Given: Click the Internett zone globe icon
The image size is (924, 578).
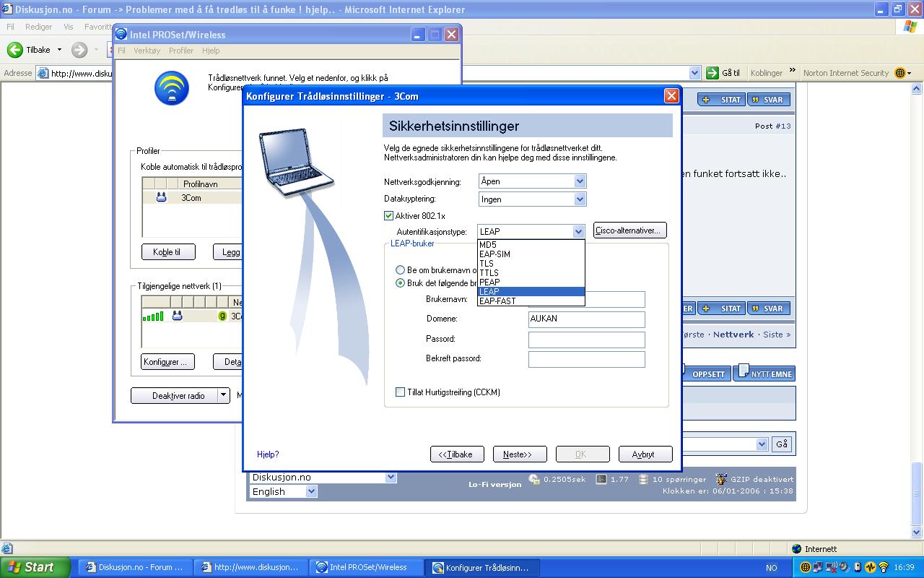Looking at the screenshot, I should pyautogui.click(x=796, y=549).
